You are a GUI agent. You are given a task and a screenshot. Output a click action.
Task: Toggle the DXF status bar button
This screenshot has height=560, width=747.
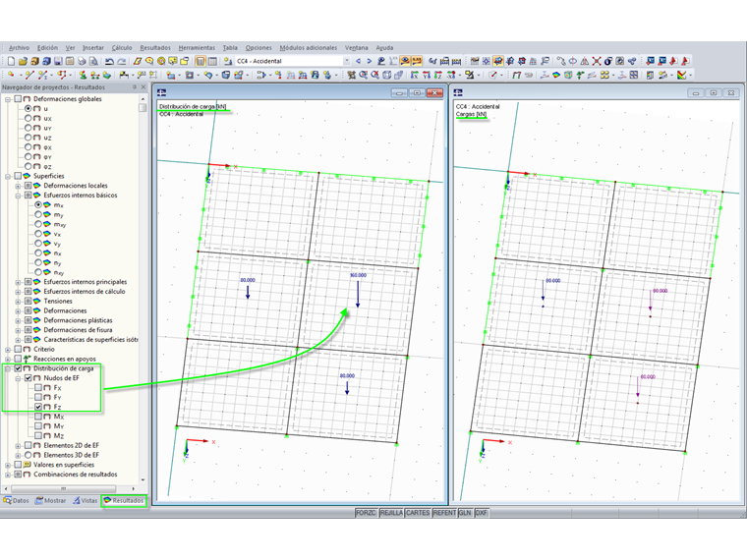[482, 513]
